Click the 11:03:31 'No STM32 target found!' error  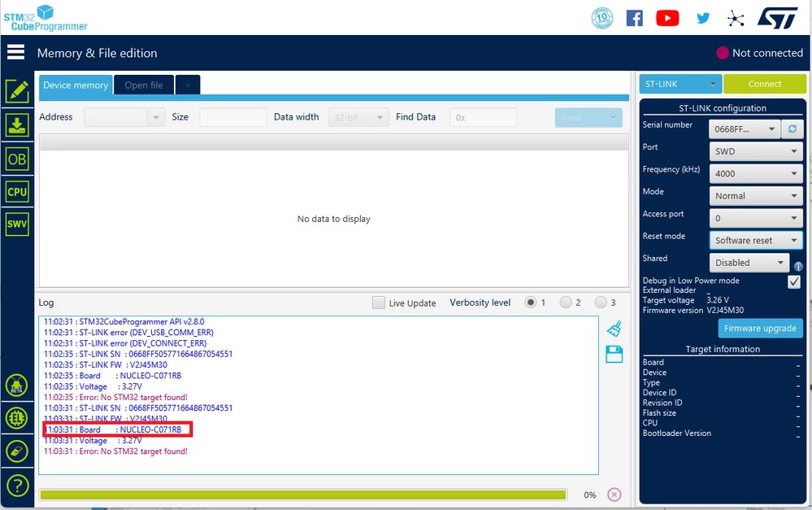115,451
